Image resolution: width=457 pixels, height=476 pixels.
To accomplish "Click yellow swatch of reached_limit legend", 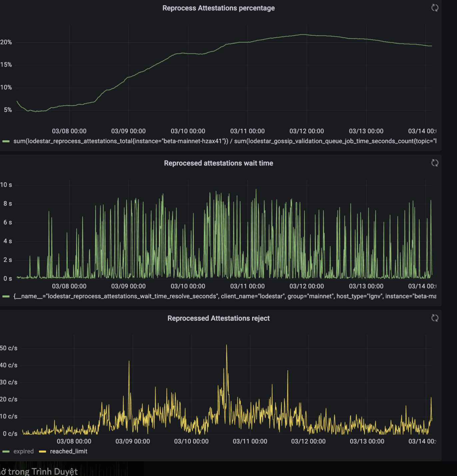I will [42, 452].
